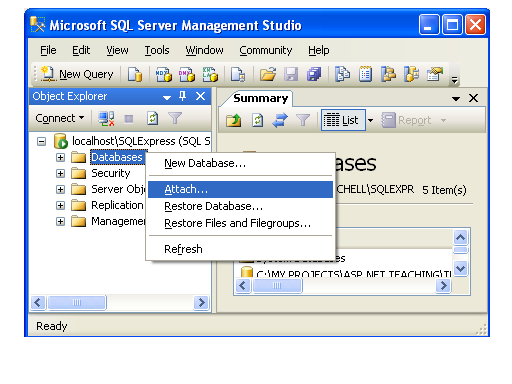Image resolution: width=512 pixels, height=384 pixels.
Task: Click the grayed Save disk icon
Action: [291, 74]
